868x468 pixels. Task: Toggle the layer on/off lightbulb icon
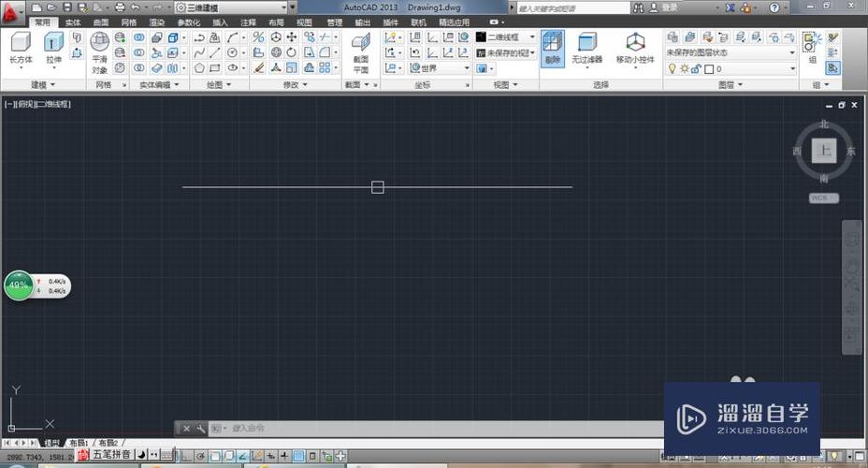pos(673,68)
